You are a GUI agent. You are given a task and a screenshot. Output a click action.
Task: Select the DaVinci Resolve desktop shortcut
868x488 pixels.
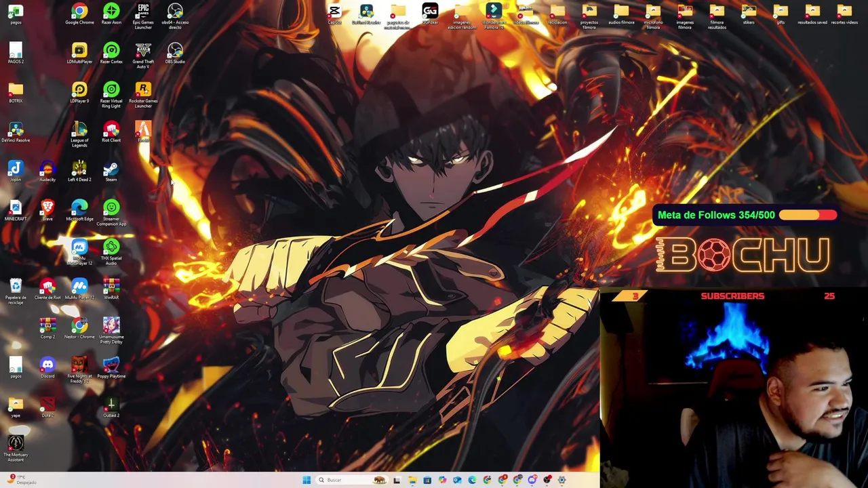click(x=16, y=132)
